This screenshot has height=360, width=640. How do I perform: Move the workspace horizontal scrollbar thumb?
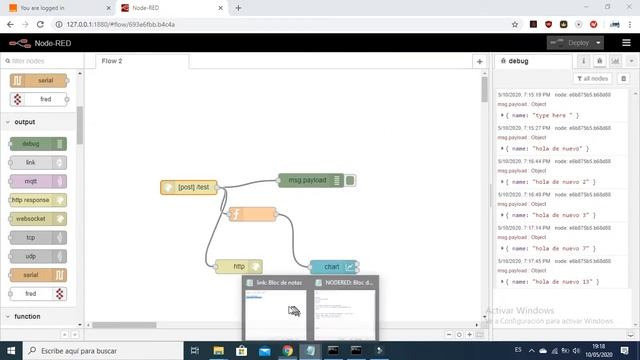tap(124, 325)
